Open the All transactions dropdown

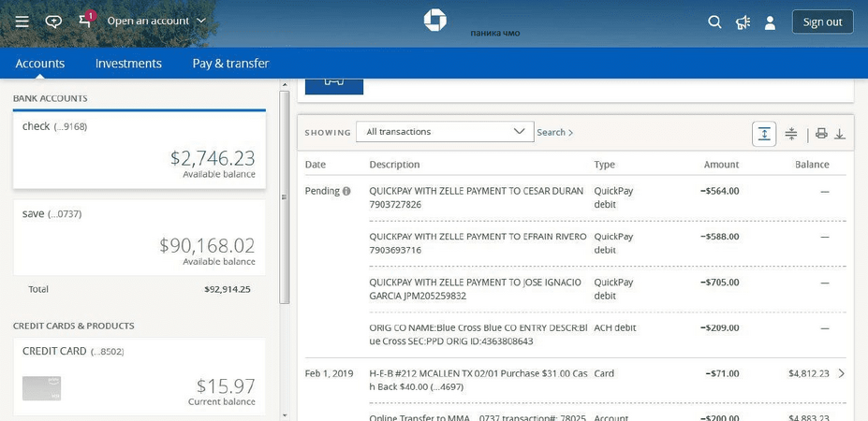coord(445,132)
